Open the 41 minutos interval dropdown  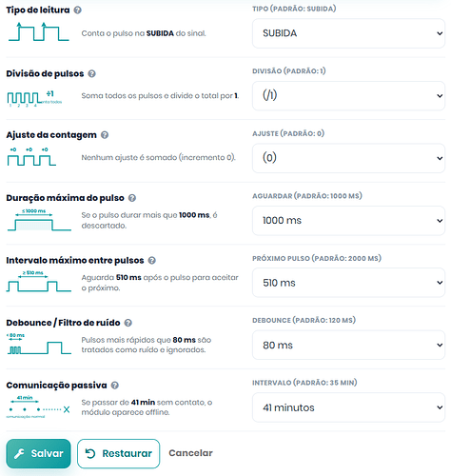point(348,407)
